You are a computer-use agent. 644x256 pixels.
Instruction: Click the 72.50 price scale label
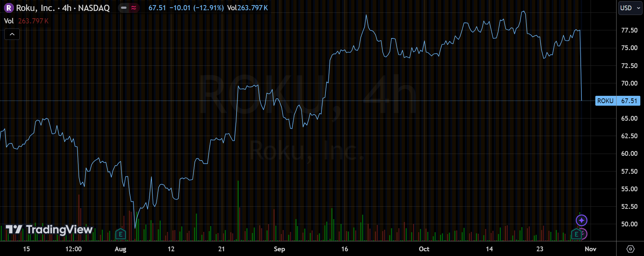[x=629, y=66]
